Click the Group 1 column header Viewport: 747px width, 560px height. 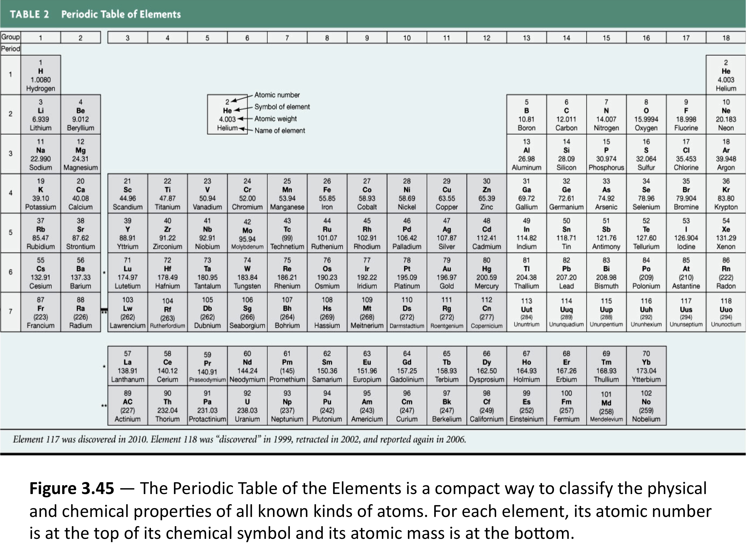(41, 38)
